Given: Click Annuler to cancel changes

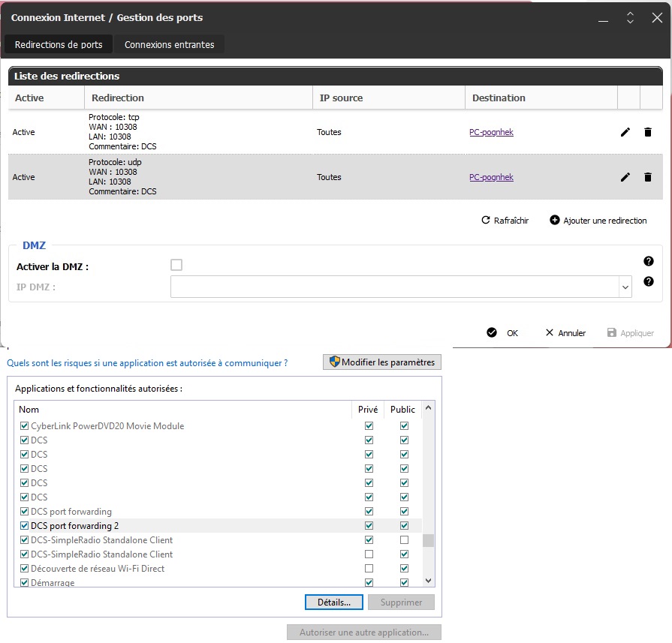Looking at the screenshot, I should point(565,333).
